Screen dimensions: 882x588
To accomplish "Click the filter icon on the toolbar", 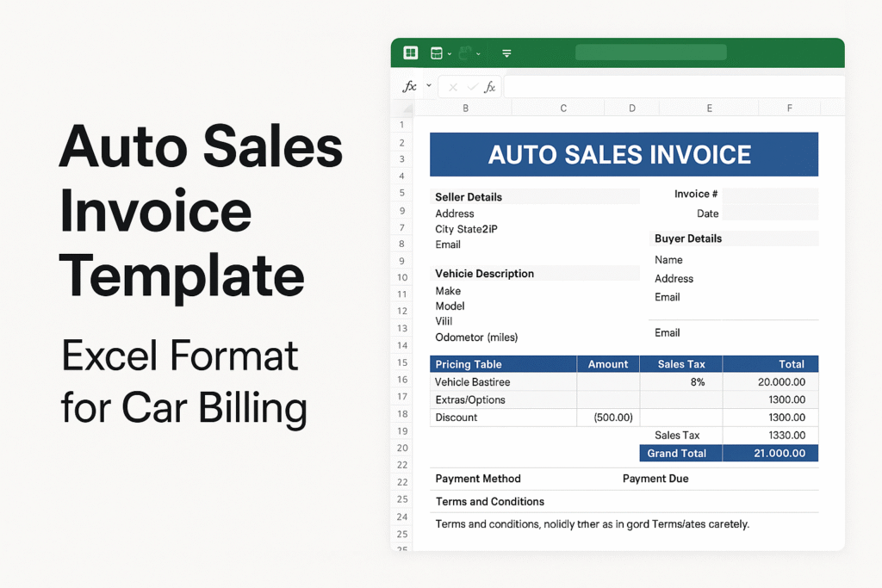I will click(x=507, y=53).
